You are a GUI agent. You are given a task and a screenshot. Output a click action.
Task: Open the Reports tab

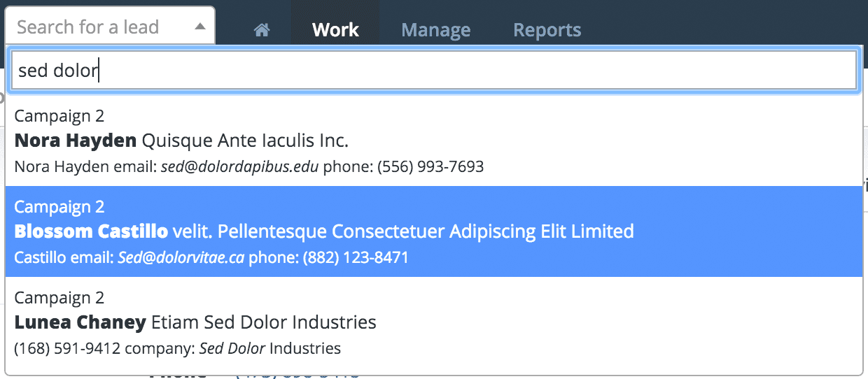click(547, 30)
